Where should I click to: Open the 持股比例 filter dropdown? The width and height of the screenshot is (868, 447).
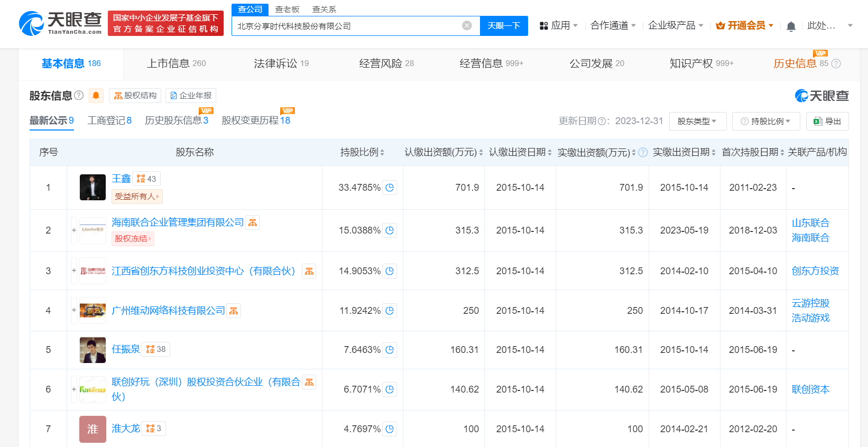(766, 122)
